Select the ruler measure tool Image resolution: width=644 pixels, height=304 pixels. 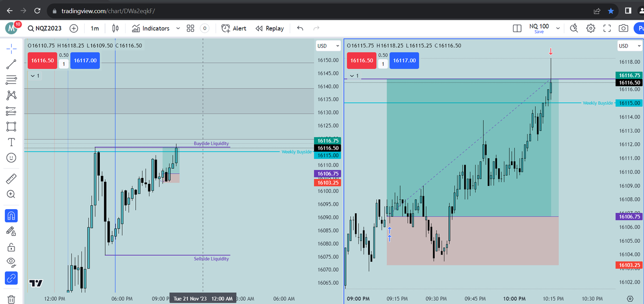coord(11,179)
